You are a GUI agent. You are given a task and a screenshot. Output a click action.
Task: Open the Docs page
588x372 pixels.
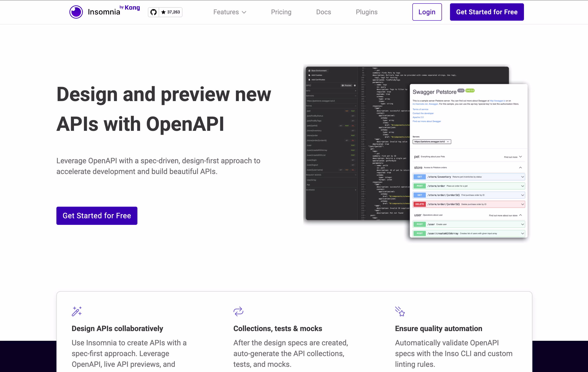pos(323,12)
